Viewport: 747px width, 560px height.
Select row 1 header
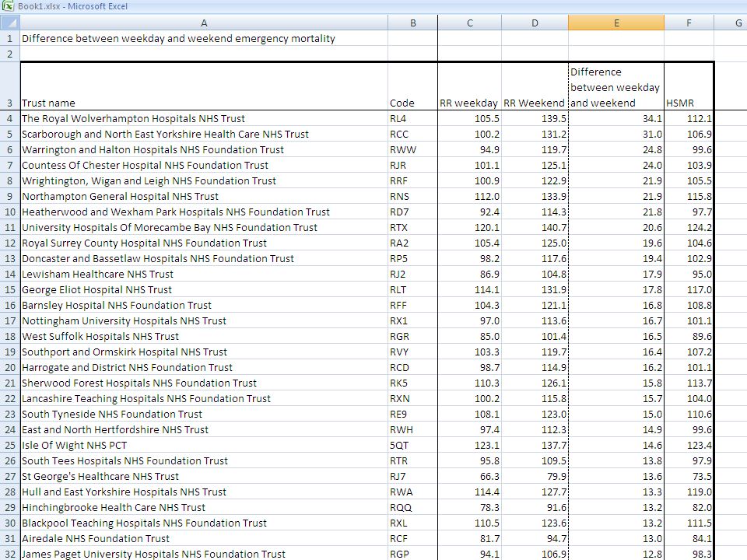click(x=10, y=39)
